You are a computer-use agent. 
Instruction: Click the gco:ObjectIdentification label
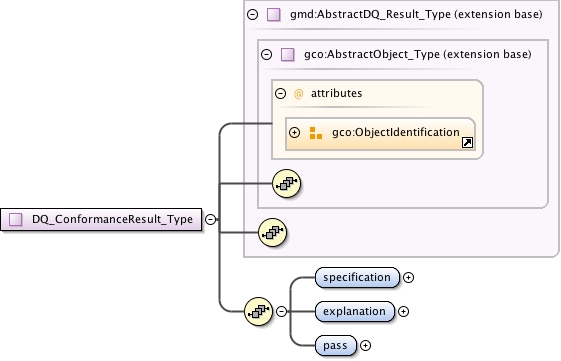point(396,132)
